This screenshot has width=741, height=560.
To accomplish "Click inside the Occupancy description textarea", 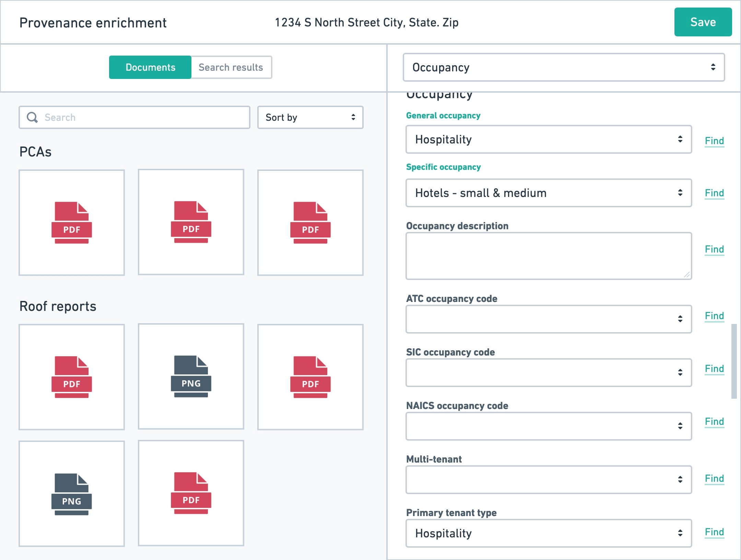I will (x=548, y=256).
